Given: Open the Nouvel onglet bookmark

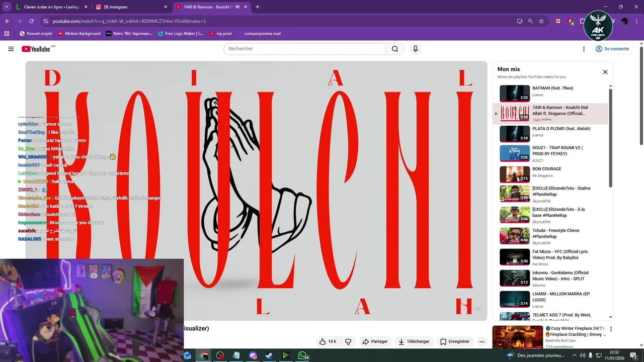Looking at the screenshot, I should [x=36, y=34].
